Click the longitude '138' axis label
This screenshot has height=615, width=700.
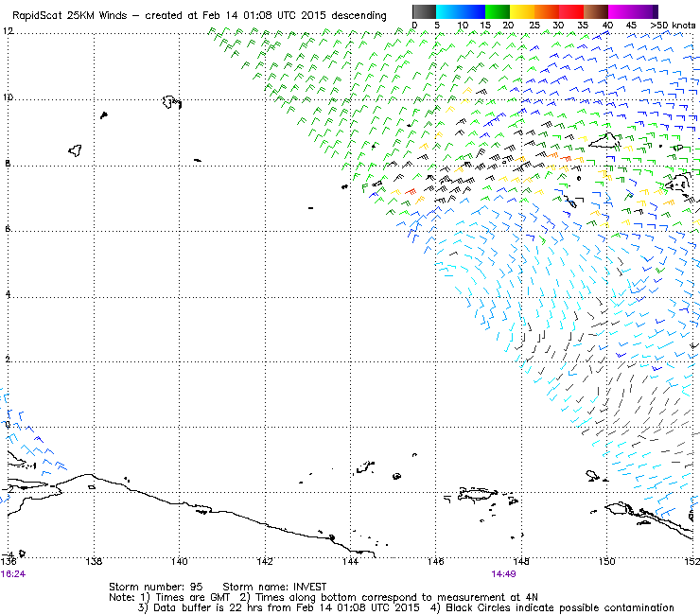[94, 561]
